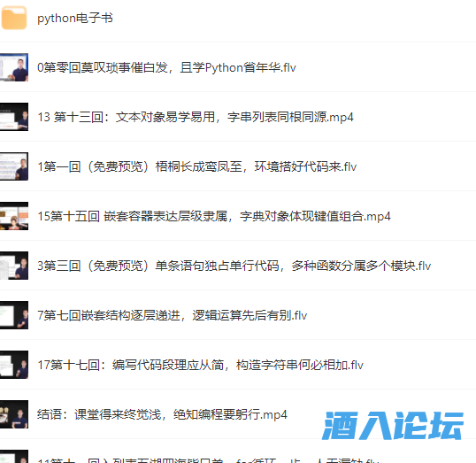Screen dimensions: 476x463
Task: Select file 15第十五回 嵌套容器表达层级隶属.mp4
Action: coord(214,216)
